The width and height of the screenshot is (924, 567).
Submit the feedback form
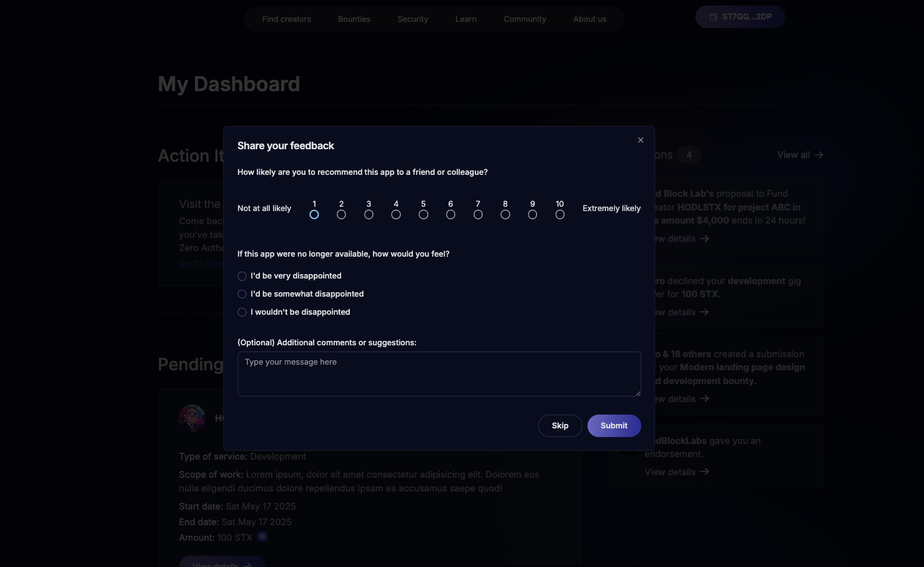coord(614,426)
